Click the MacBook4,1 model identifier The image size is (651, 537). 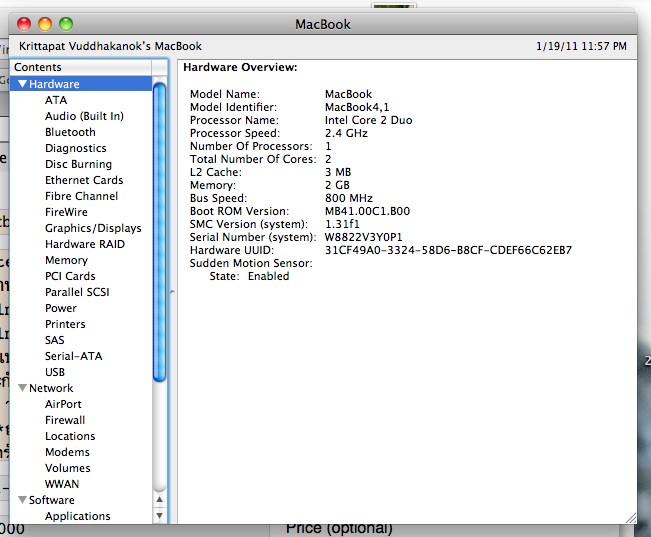(x=357, y=107)
